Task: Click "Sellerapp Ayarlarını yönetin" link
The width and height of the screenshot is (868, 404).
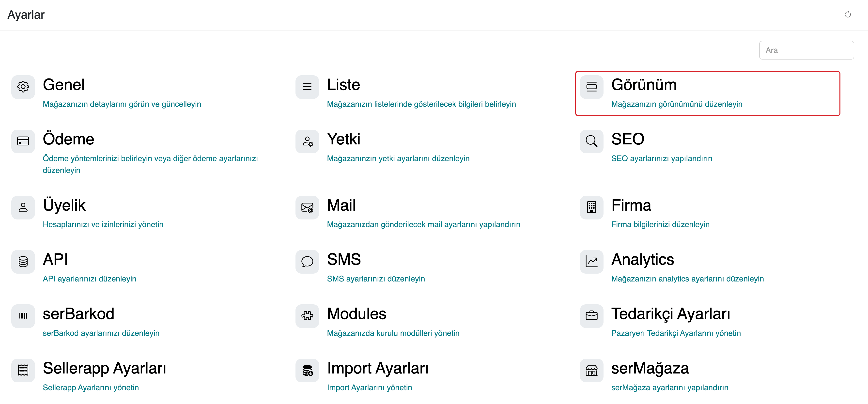Action: (x=91, y=388)
